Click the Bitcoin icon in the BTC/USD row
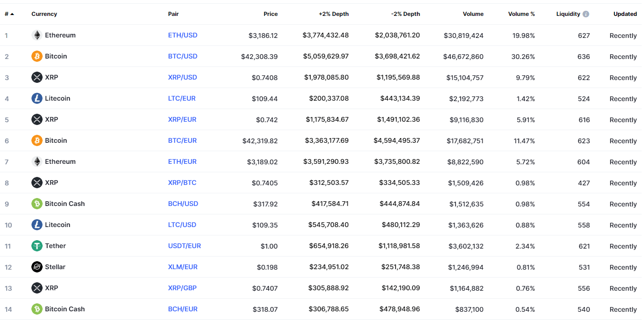The height and width of the screenshot is (323, 644). pos(37,56)
